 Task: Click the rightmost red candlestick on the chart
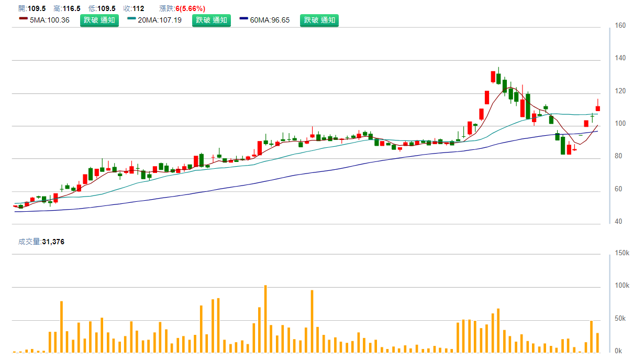(x=597, y=108)
